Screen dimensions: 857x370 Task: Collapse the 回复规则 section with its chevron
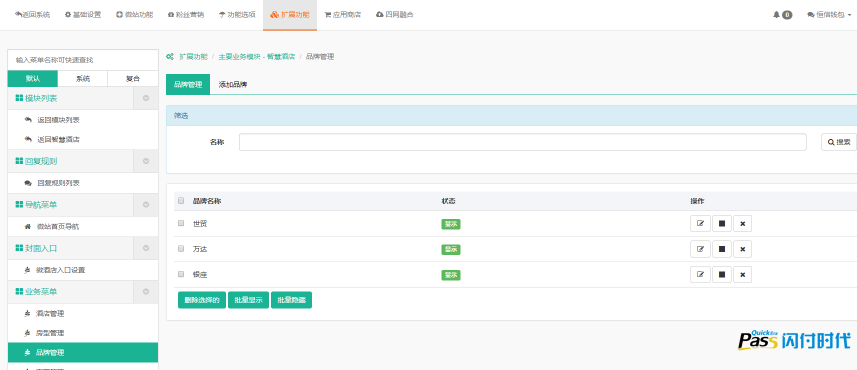[146, 161]
